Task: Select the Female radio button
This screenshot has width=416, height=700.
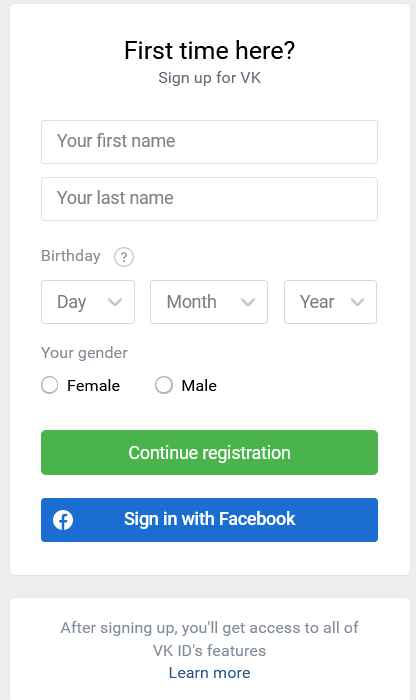Action: click(x=50, y=385)
